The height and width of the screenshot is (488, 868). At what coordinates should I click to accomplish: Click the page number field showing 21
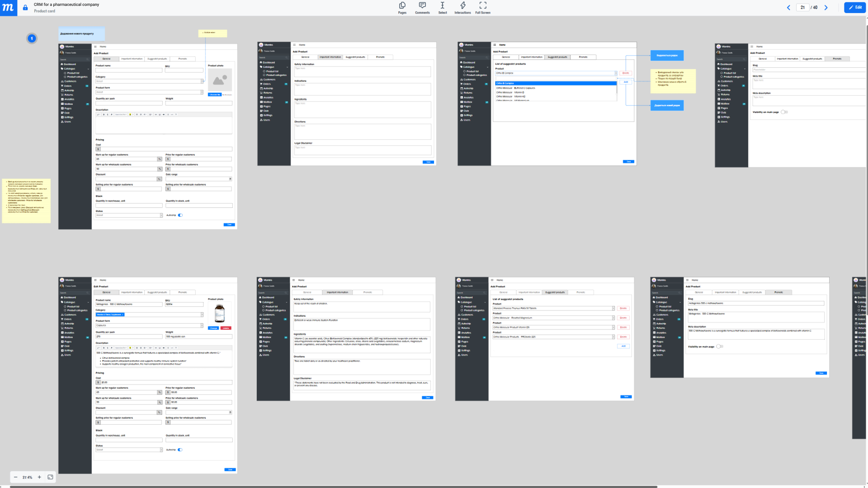tap(802, 7)
